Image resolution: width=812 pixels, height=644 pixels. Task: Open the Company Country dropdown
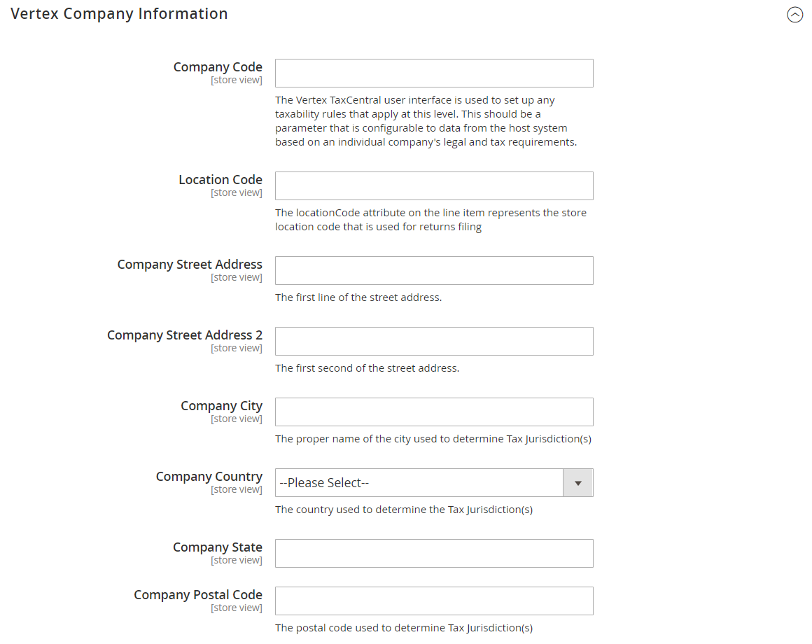pyautogui.click(x=434, y=482)
